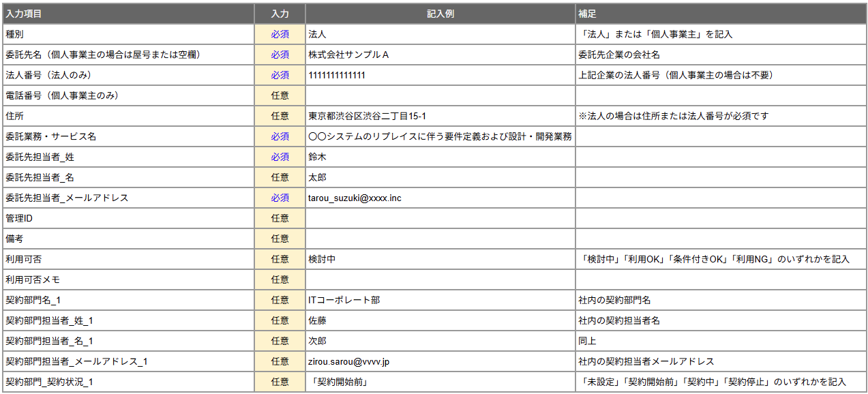Click 任意 in the 契約部門_契約状況_1 row
The height and width of the screenshot is (394, 868).
click(x=280, y=382)
